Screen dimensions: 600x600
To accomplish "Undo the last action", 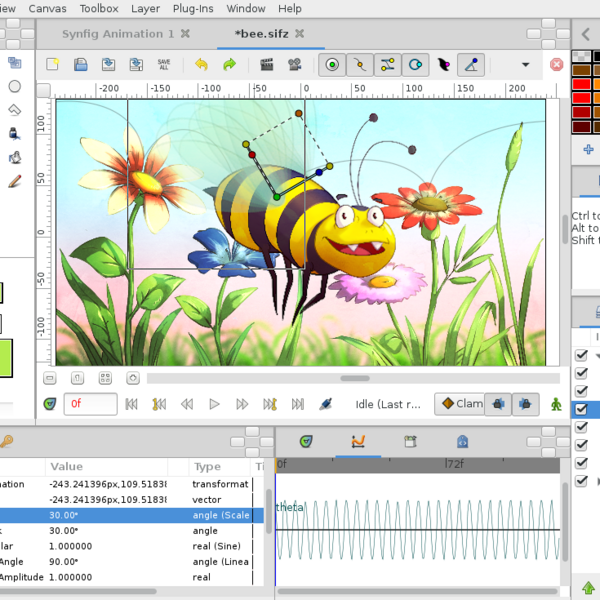I will [x=201, y=64].
